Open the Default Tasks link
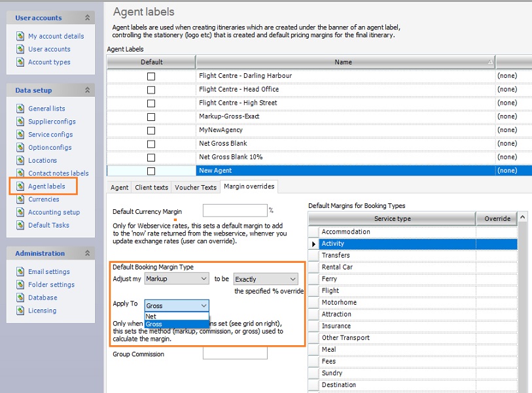The image size is (532, 393). (48, 226)
